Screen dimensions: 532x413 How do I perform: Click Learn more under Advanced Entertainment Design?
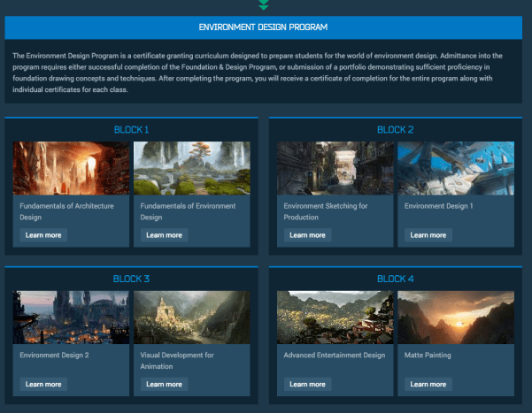(x=307, y=384)
